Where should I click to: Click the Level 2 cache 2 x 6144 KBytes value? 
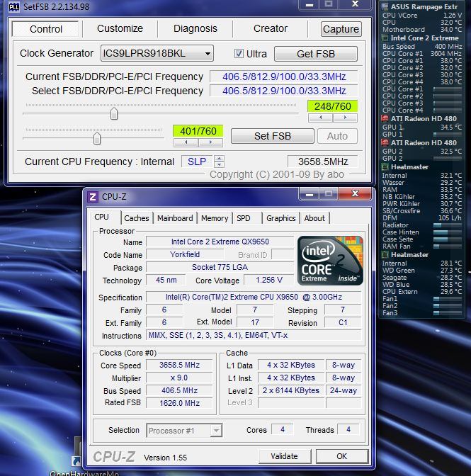point(290,390)
